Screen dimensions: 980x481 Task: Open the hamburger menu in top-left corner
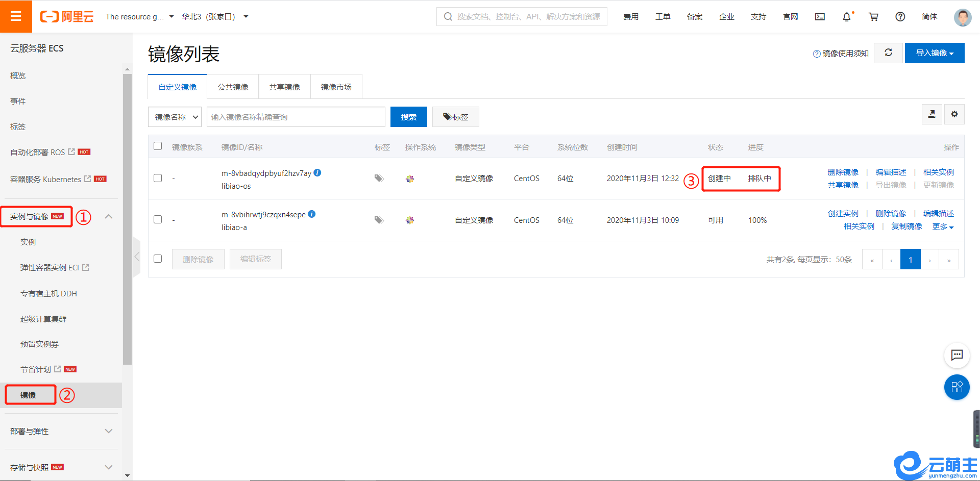coord(16,16)
